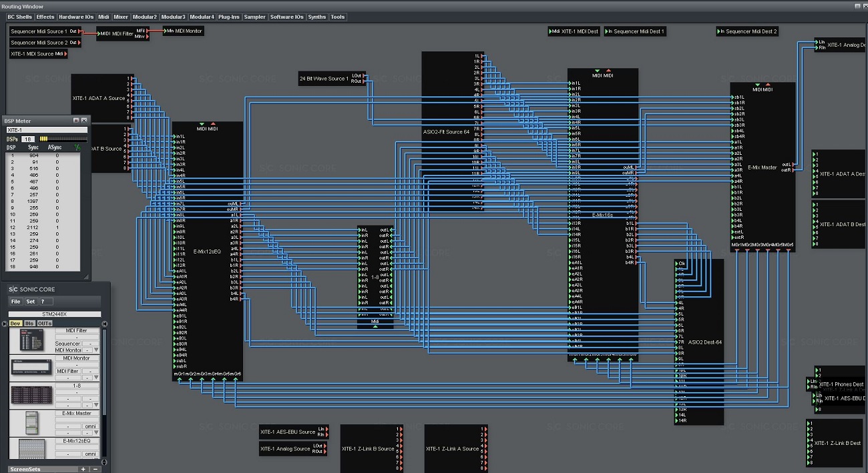This screenshot has width=868, height=473.
Task: Expand the MIDI Filter row dropdown arrow
Action: tap(96, 350)
